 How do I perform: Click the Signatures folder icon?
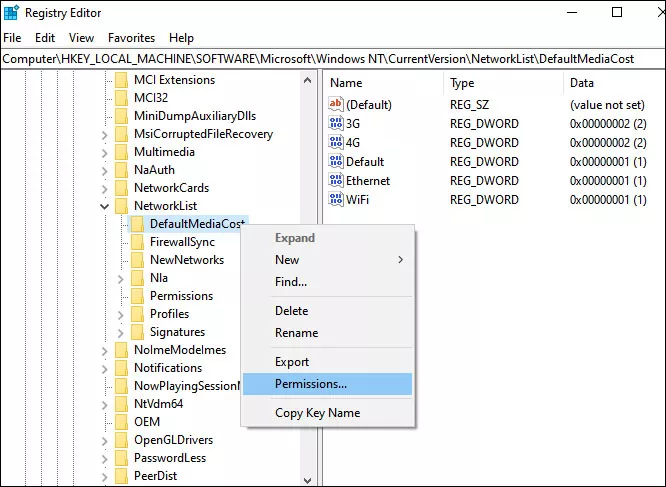[x=138, y=332]
